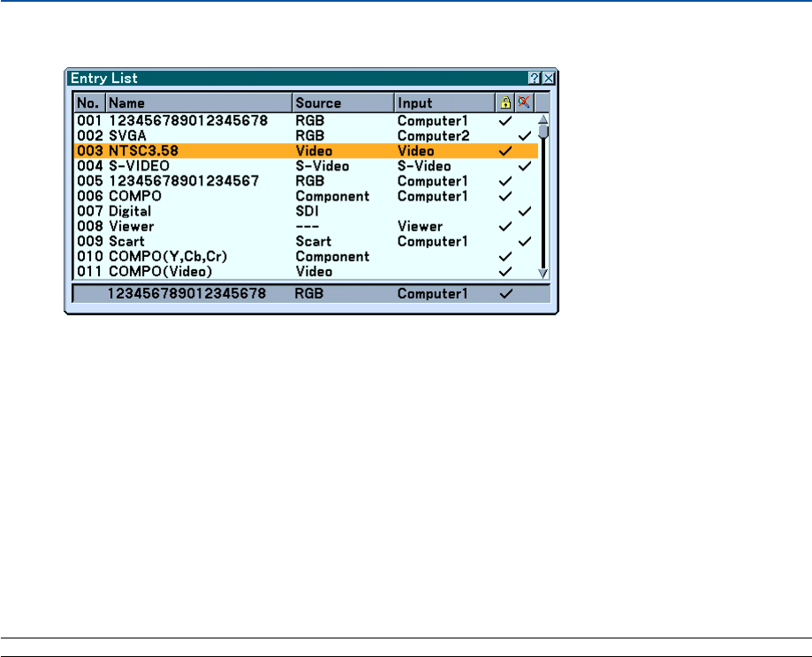The width and height of the screenshot is (812, 657).
Task: Select entry 007 Digital
Action: 306,211
